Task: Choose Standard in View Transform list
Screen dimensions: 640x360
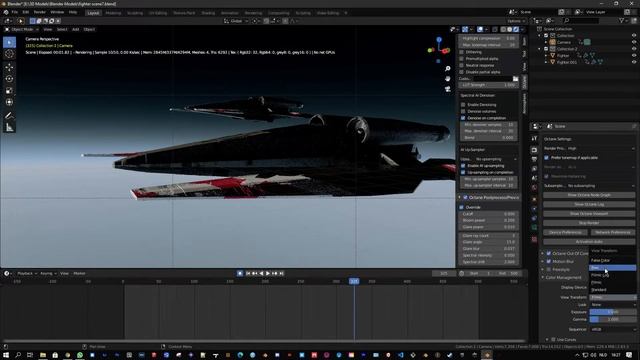Action: [612, 290]
